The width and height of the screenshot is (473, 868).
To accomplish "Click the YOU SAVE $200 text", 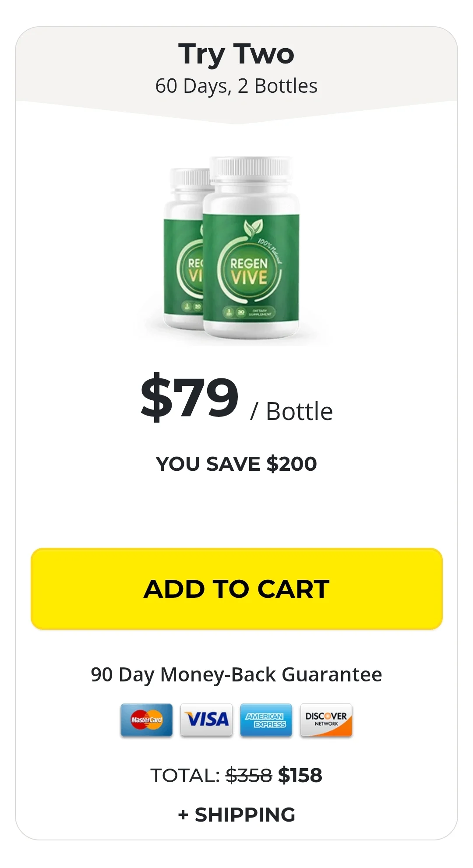I will [x=236, y=464].
